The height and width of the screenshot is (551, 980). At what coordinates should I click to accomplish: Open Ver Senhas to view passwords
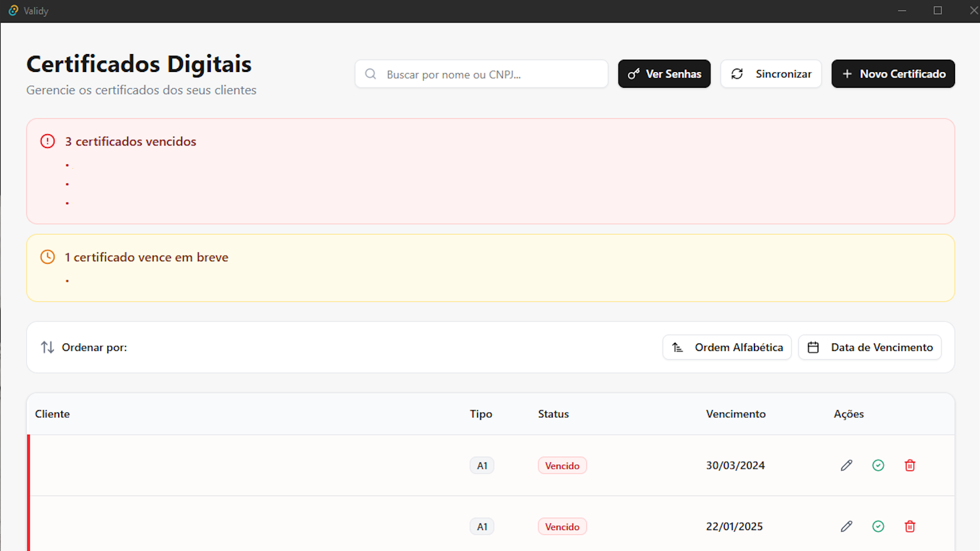(664, 74)
